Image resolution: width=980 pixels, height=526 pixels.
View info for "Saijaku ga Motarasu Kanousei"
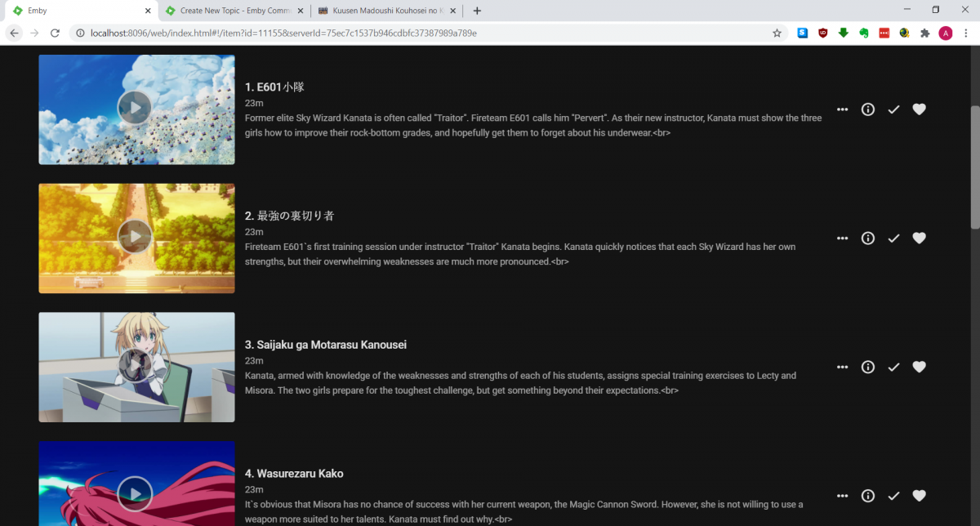pyautogui.click(x=867, y=367)
